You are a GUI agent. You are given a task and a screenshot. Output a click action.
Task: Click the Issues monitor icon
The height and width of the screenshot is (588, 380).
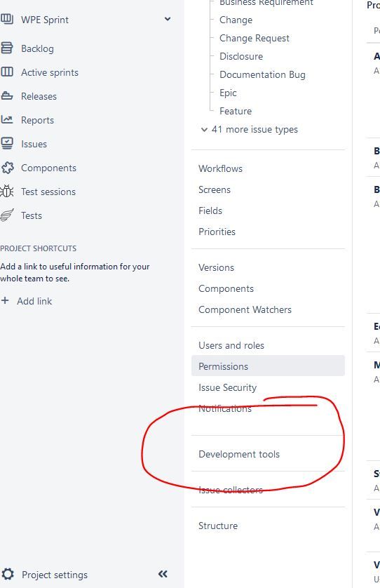click(7, 143)
